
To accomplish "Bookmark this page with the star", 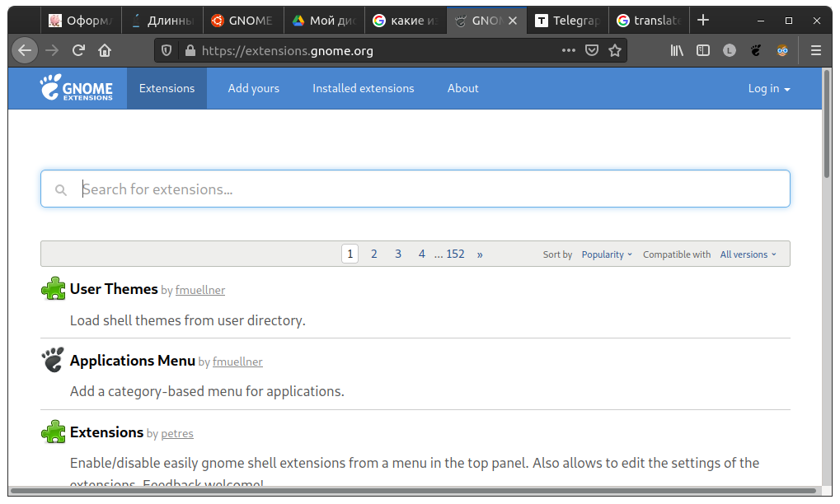I will point(615,50).
